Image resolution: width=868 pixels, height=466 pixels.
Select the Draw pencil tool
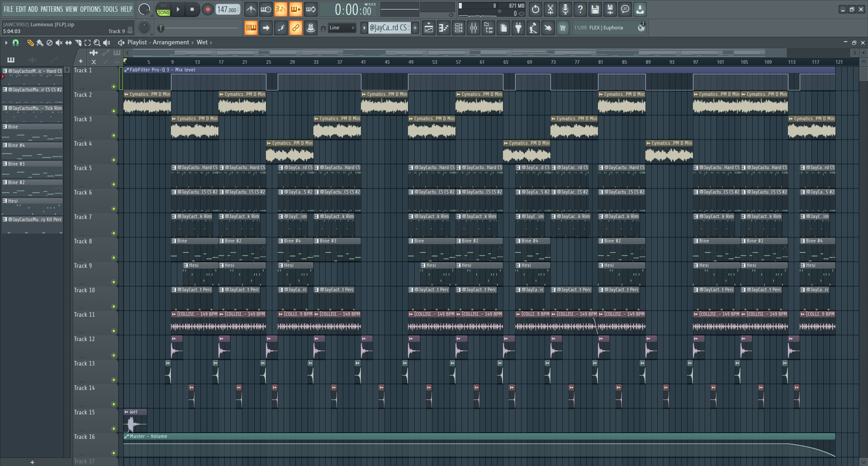30,43
